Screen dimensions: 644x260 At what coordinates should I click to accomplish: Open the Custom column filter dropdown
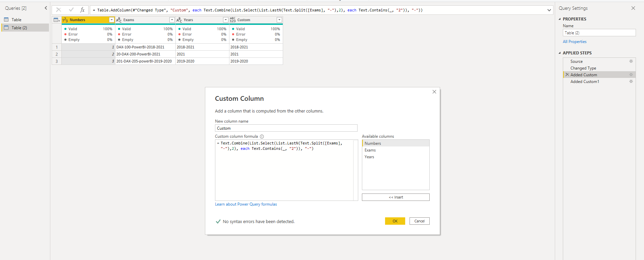coord(279,20)
